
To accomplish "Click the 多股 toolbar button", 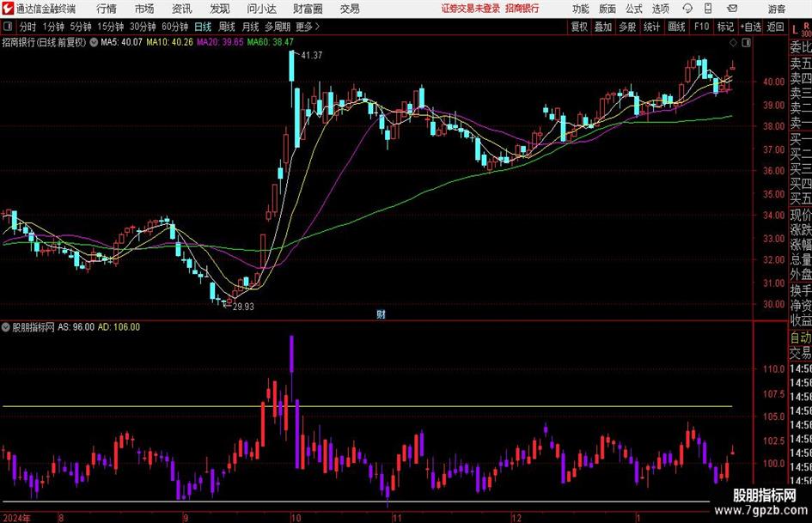I will [x=627, y=27].
